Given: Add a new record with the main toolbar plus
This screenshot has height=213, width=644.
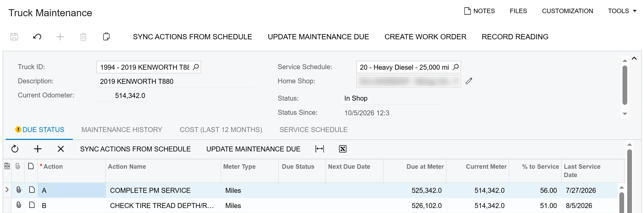Looking at the screenshot, I should pos(60,37).
